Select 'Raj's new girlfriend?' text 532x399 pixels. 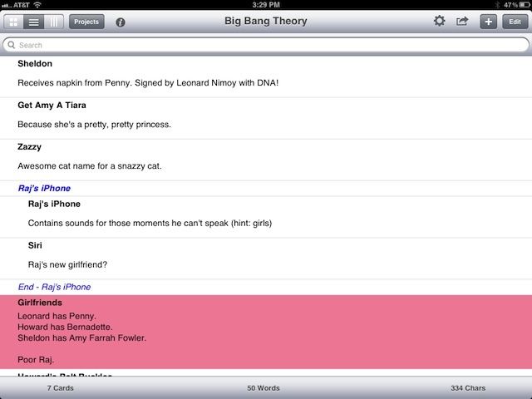(67, 264)
